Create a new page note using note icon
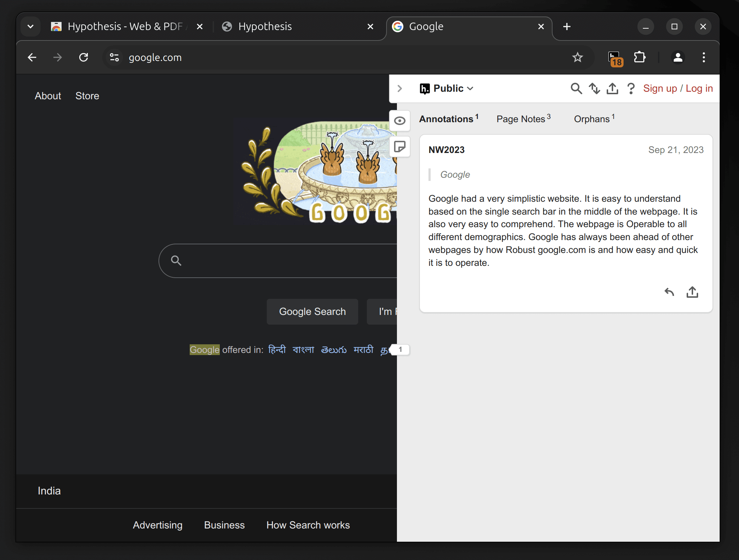This screenshot has width=739, height=560. pos(399,147)
